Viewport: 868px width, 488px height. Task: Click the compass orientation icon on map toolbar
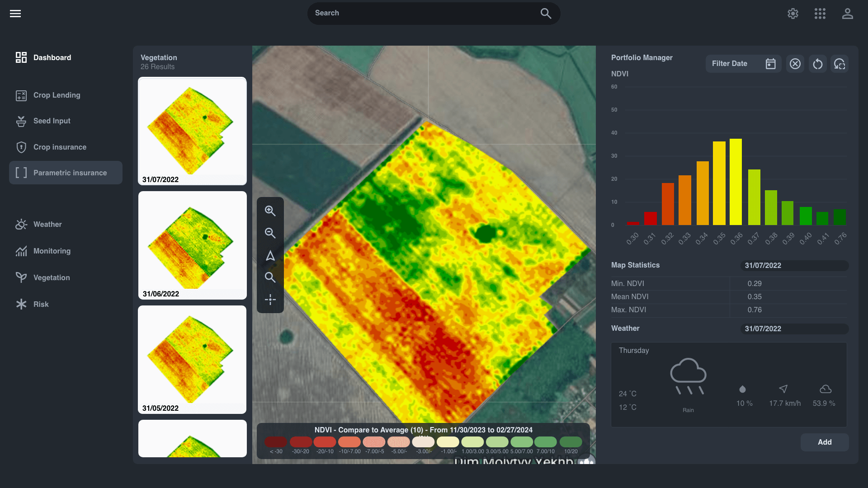270,256
